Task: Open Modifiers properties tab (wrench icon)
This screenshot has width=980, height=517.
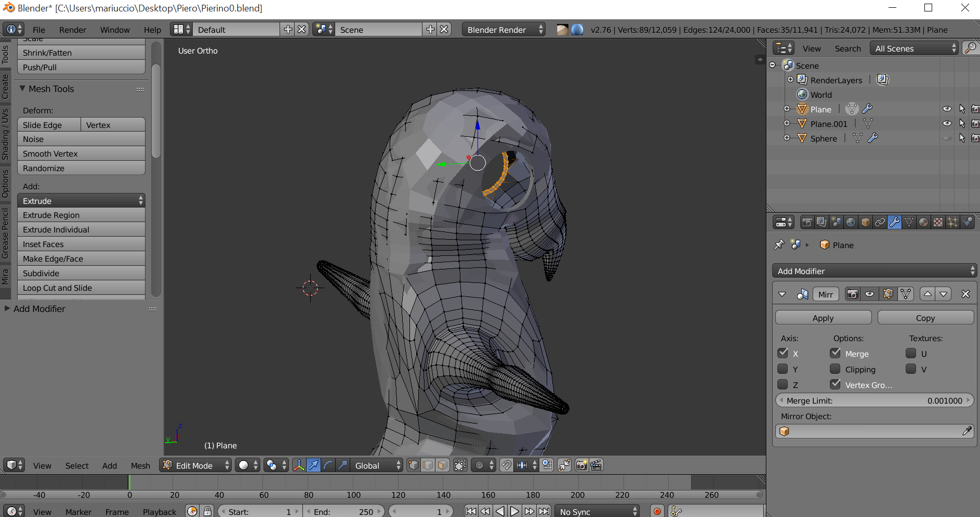Action: click(894, 222)
